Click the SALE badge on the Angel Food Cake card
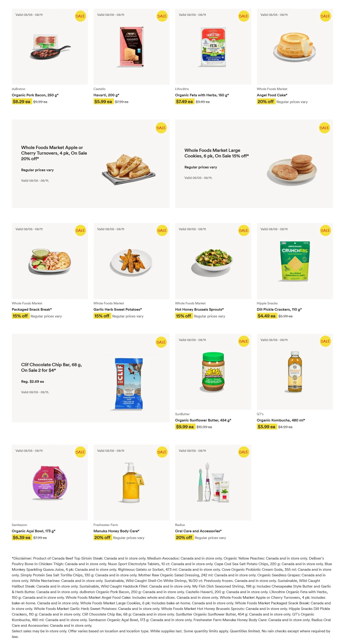 coord(325,16)
